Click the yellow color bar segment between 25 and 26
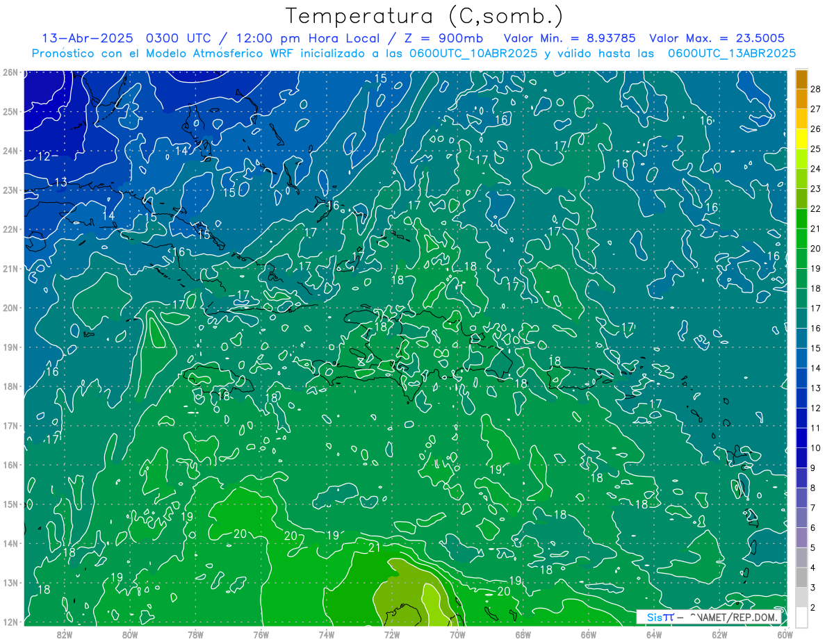 point(801,138)
